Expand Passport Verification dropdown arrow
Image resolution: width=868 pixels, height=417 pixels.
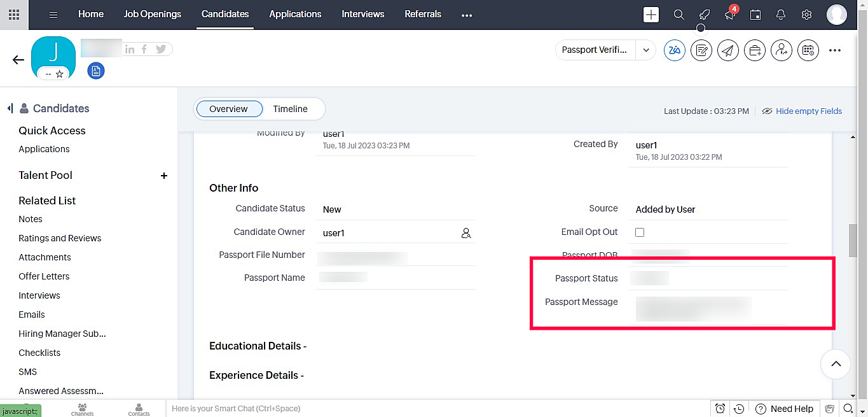(646, 50)
